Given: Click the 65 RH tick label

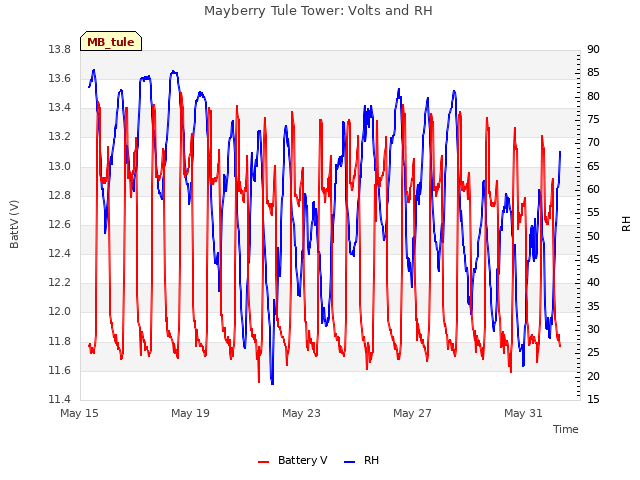Looking at the screenshot, I should tap(593, 166).
